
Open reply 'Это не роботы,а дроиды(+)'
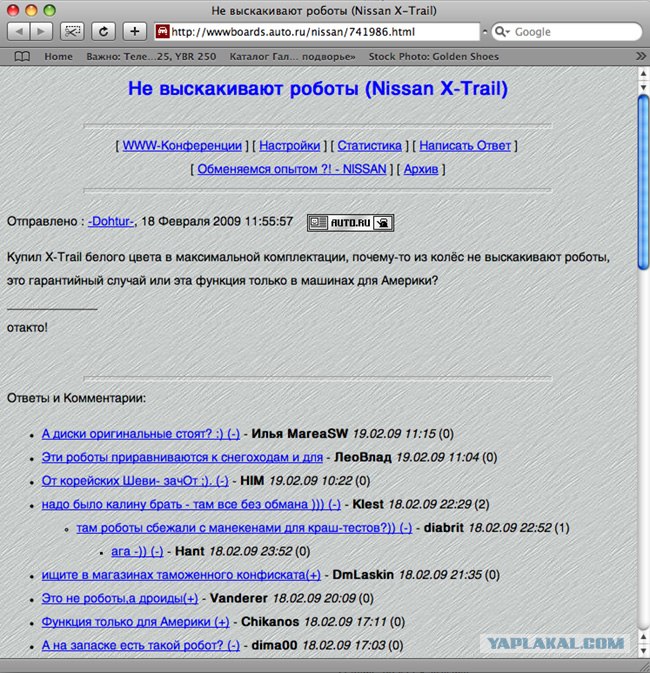[120, 598]
